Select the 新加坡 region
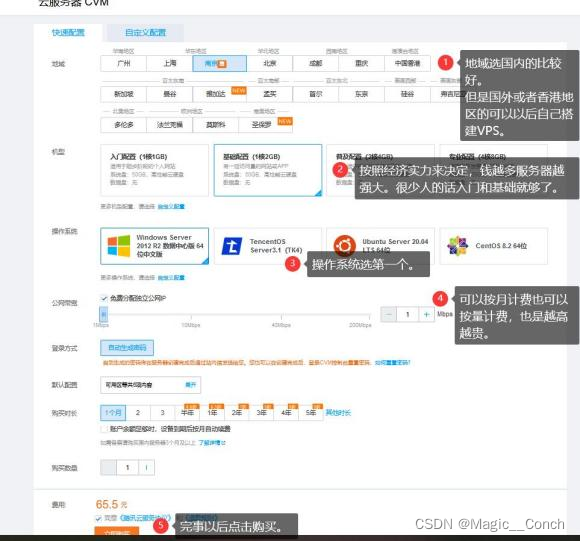This screenshot has width=580, height=541. pos(124,94)
